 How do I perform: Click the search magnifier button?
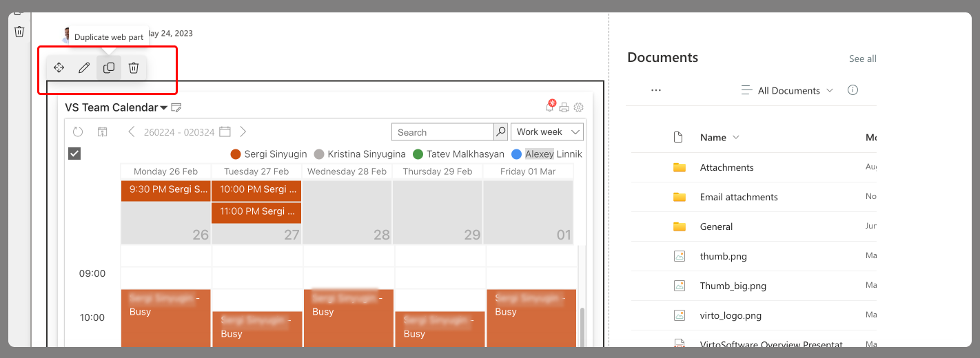501,132
